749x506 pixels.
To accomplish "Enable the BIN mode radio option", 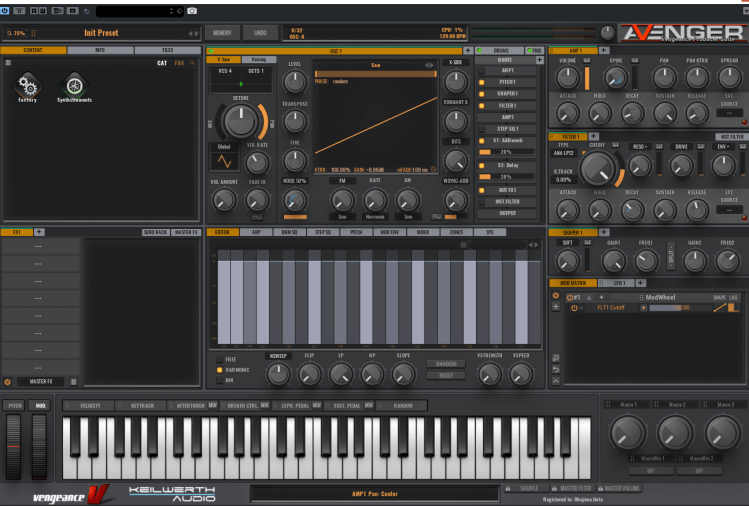I will [x=220, y=380].
